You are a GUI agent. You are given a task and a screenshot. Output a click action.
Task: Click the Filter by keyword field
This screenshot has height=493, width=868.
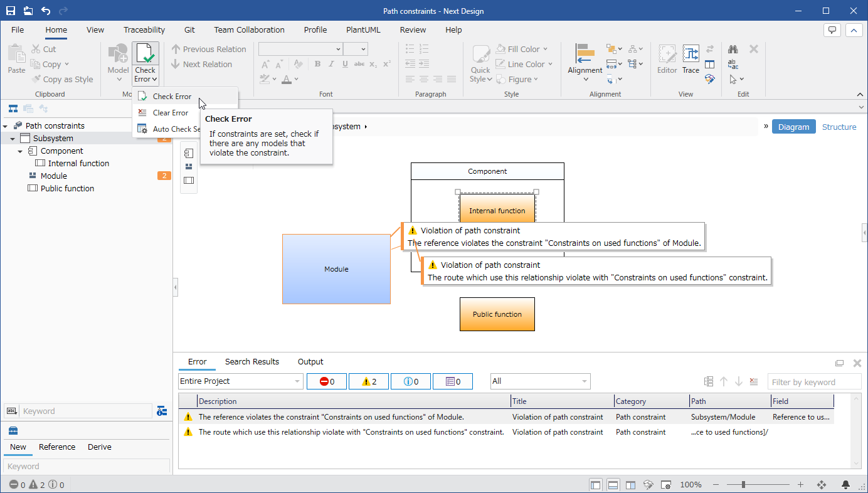pos(814,382)
